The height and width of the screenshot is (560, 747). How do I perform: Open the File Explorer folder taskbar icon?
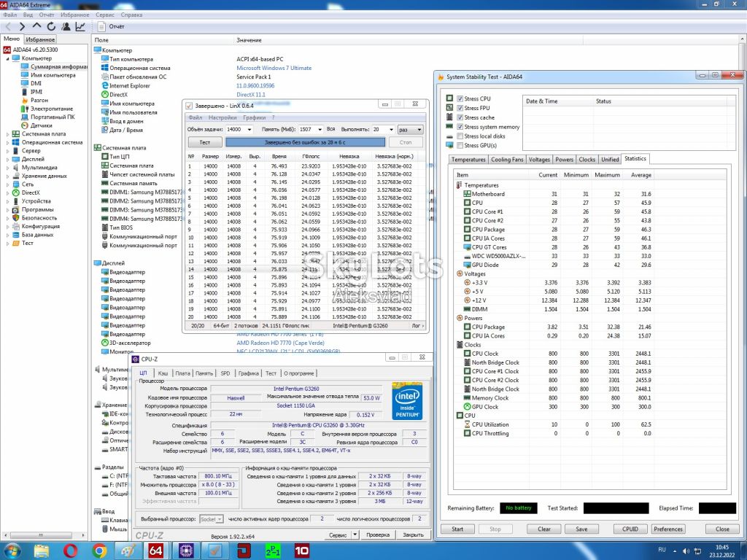(42, 551)
